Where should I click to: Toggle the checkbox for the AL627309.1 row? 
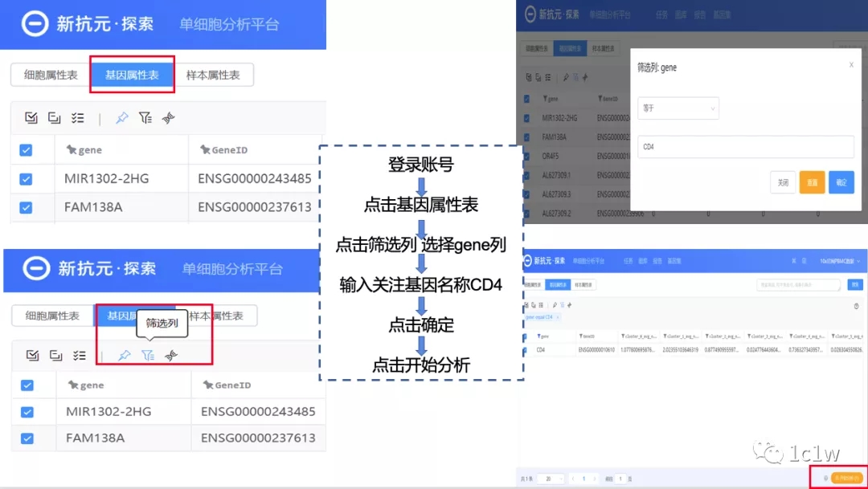point(527,175)
